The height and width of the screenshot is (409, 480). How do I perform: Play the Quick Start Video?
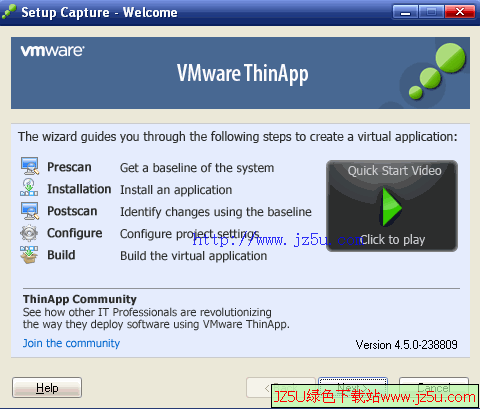[392, 206]
